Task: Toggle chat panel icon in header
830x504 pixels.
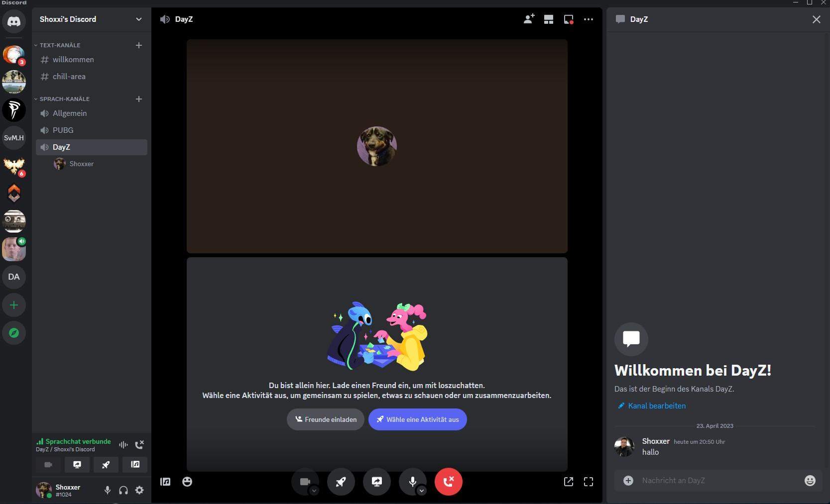Action: point(569,19)
